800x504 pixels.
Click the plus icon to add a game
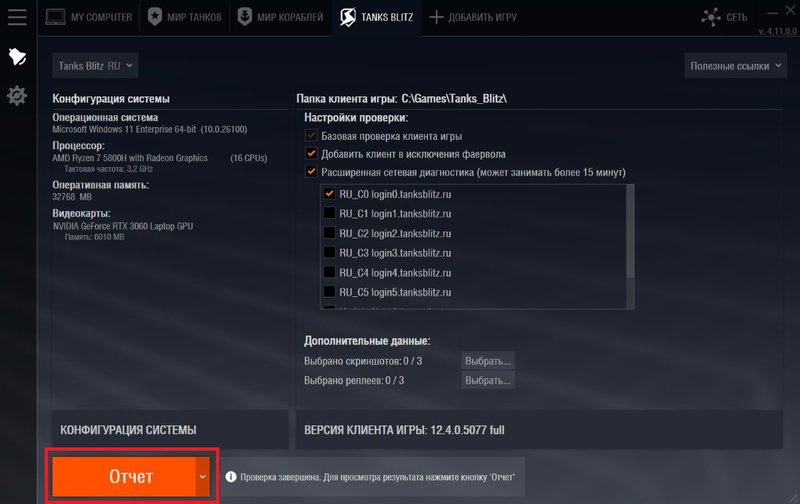click(x=435, y=18)
